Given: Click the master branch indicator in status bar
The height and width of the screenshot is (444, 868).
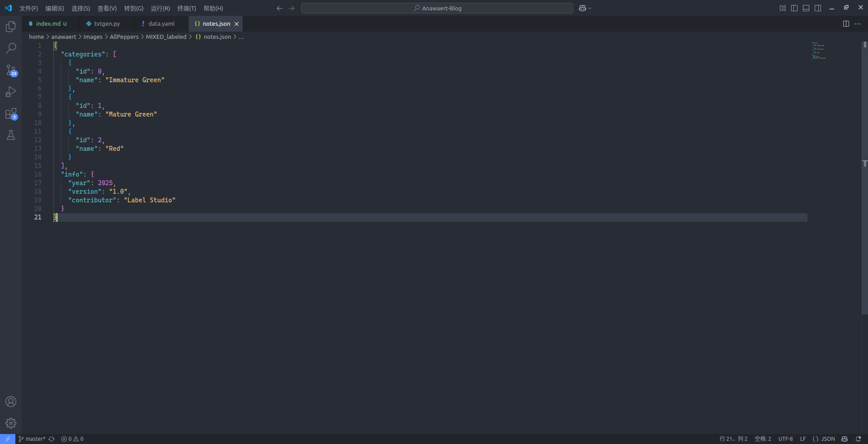Looking at the screenshot, I should (32, 439).
